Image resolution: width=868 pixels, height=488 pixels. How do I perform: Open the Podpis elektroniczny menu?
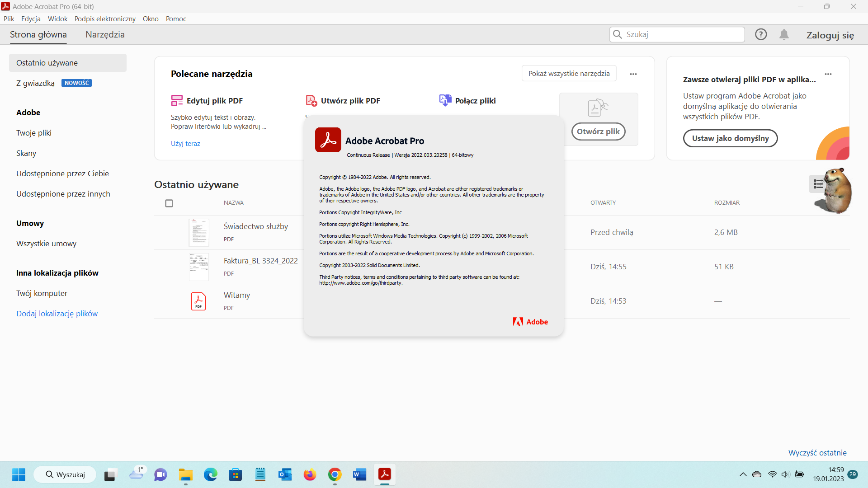[105, 19]
